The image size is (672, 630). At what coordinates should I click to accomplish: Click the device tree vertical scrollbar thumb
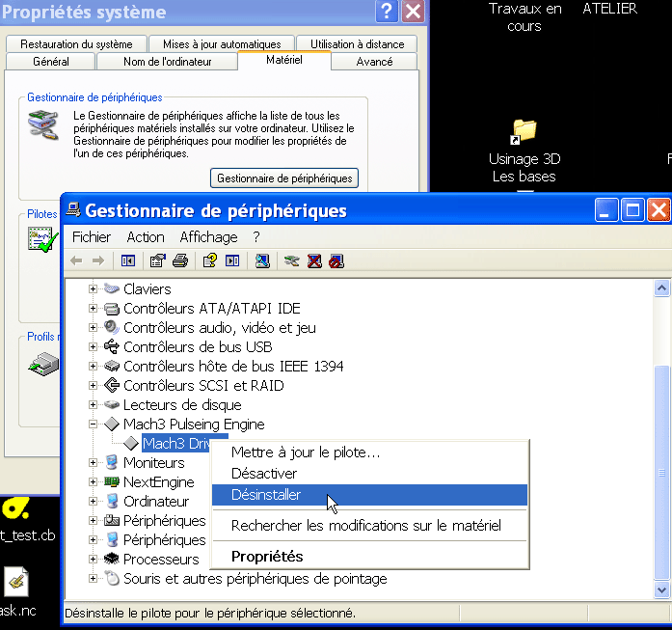[x=661, y=473]
